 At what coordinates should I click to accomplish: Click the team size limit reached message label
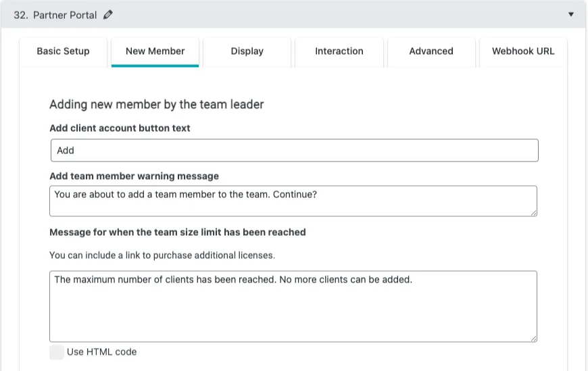[x=177, y=232]
